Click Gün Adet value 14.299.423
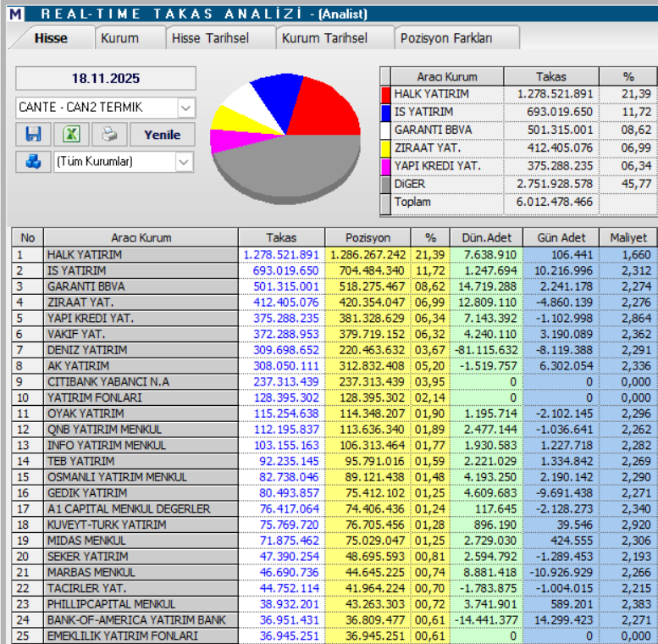658x644 pixels. [564, 620]
